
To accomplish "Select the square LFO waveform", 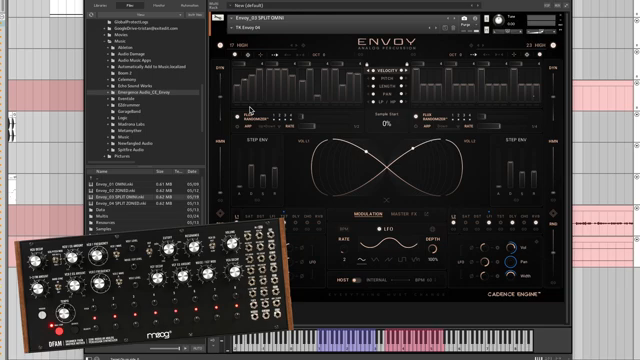I will [402, 260].
